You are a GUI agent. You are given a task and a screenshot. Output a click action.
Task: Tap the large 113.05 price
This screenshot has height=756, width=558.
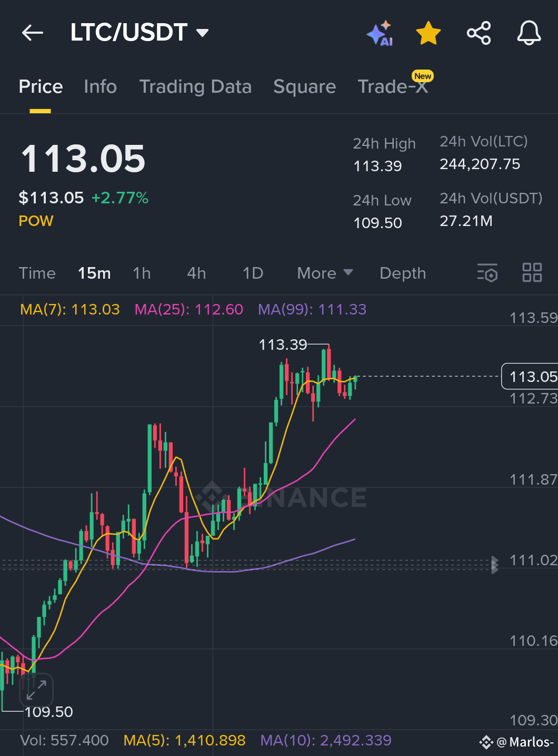pos(83,159)
